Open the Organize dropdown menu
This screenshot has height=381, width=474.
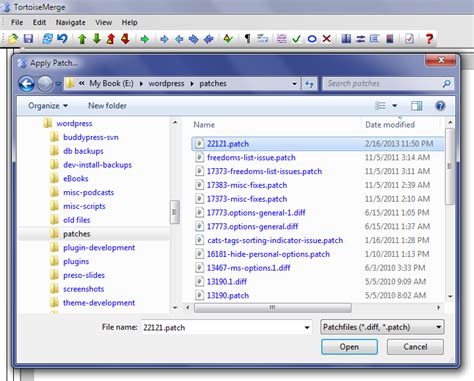coord(48,106)
